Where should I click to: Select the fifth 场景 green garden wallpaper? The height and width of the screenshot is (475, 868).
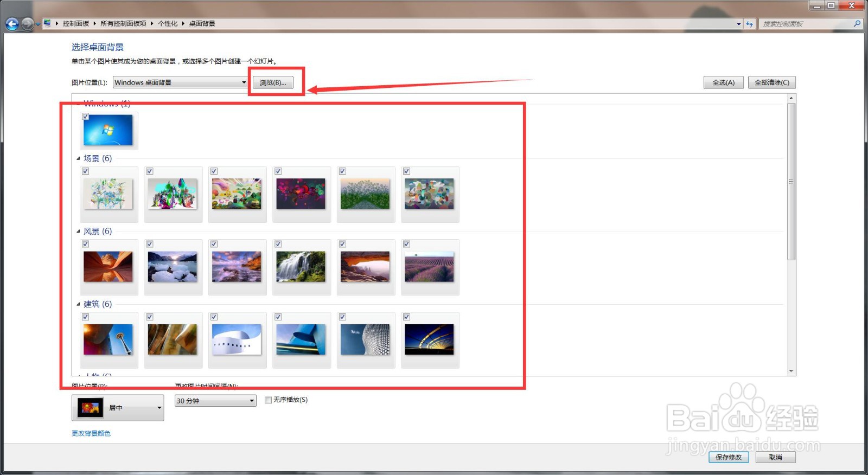coord(365,194)
